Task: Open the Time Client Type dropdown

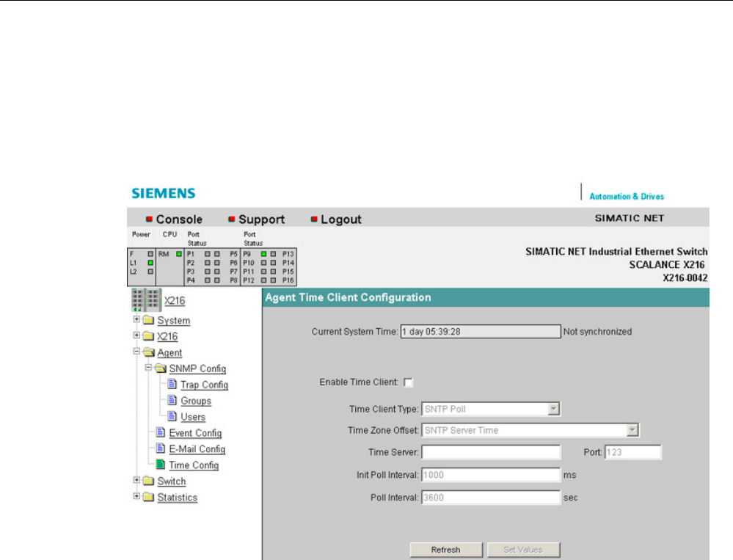Action: click(x=553, y=409)
